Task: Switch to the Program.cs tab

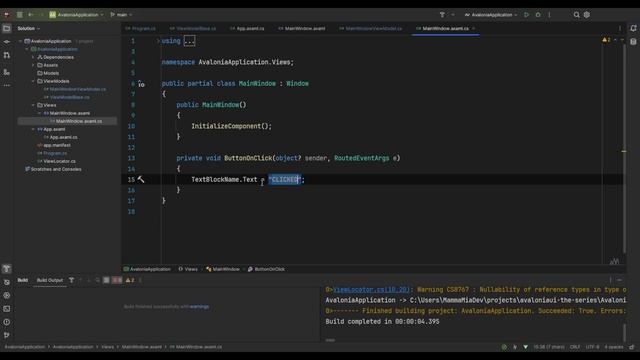Action: click(x=140, y=29)
